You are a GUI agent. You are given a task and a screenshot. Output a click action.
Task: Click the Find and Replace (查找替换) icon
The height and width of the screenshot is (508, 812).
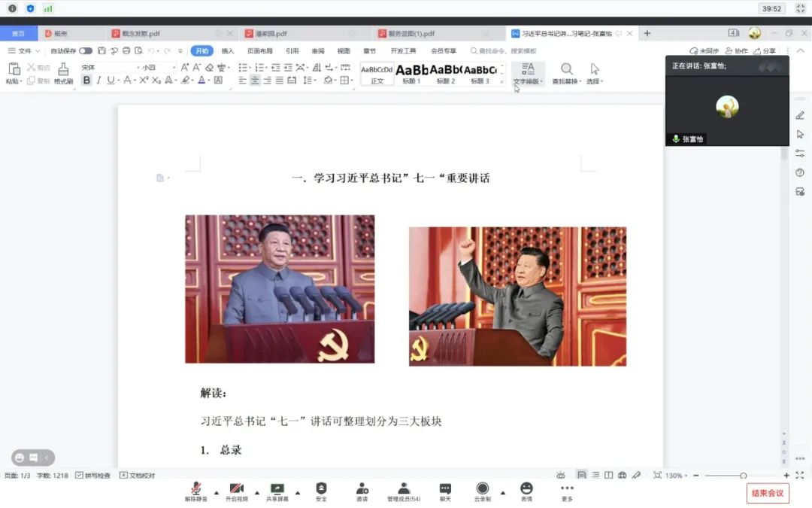coord(566,71)
